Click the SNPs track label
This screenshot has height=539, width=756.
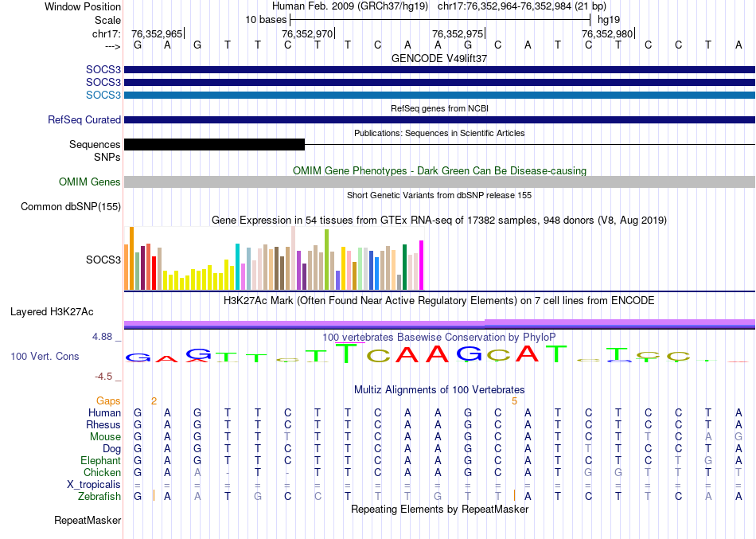(107, 158)
